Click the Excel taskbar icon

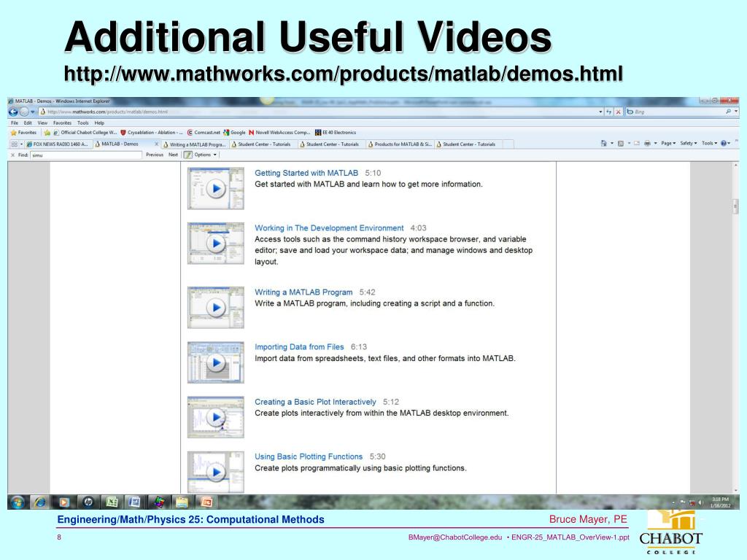tap(112, 502)
